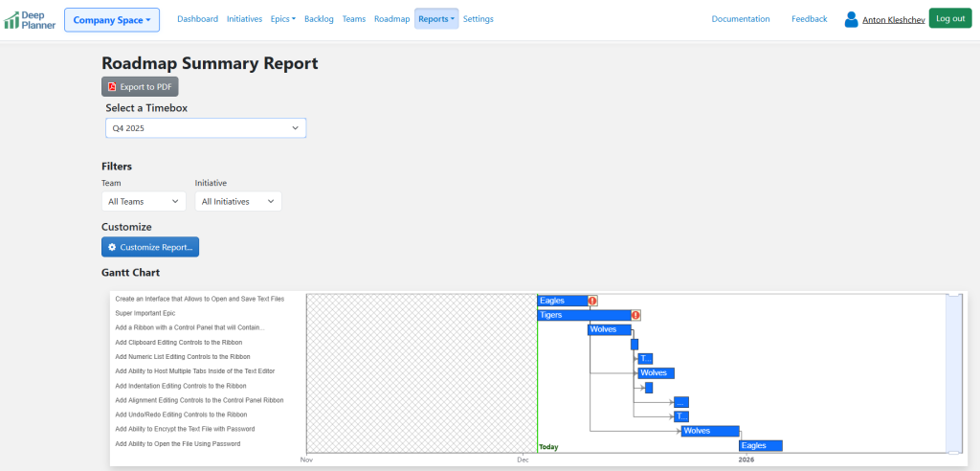Open the Reports menu

(x=435, y=19)
